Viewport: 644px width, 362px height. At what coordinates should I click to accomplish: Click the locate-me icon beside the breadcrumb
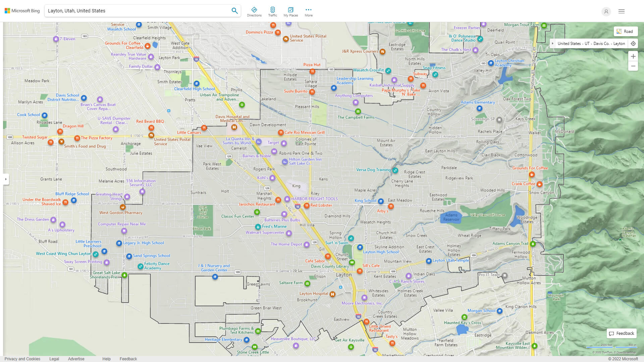633,43
